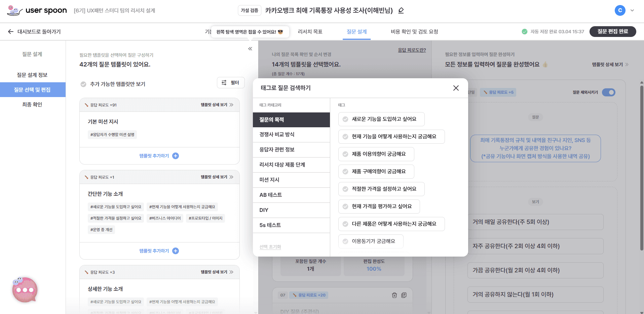View details of 상세한 기능 소개 template
The width and height of the screenshot is (644, 314).
click(217, 272)
